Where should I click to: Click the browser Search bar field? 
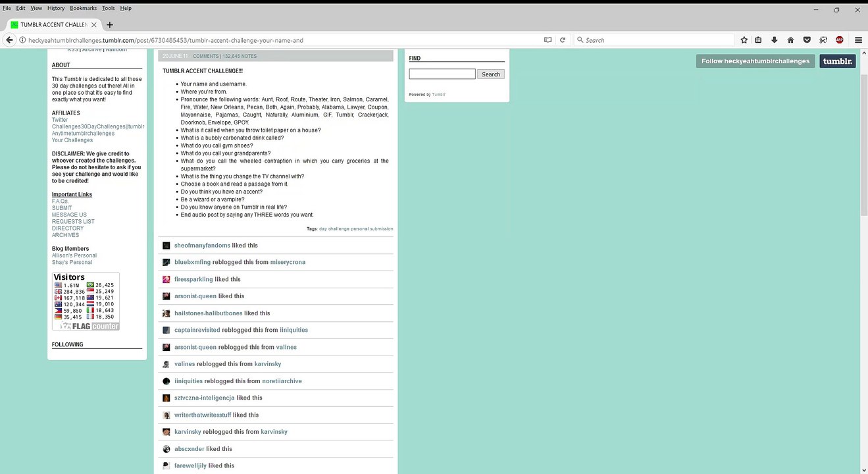(x=653, y=40)
